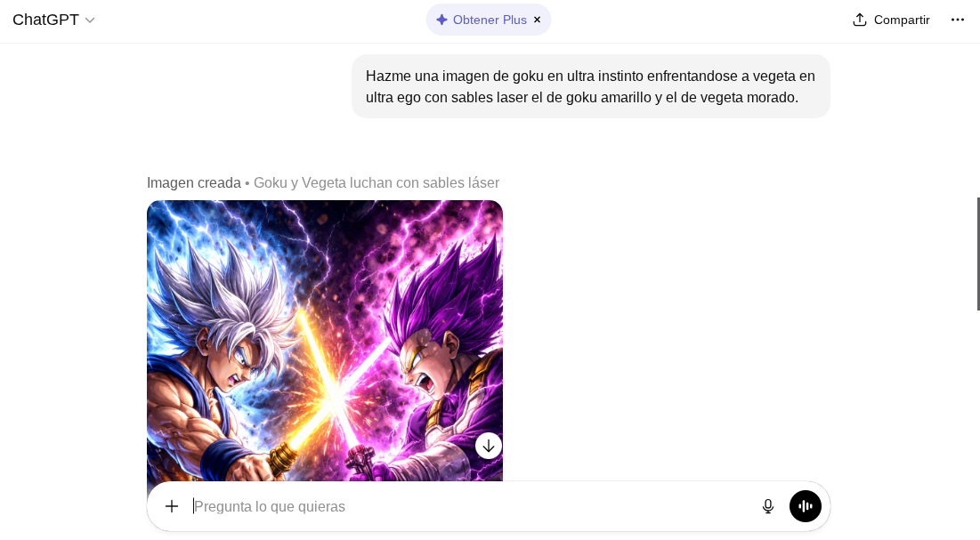Click the Compartir label
Image resolution: width=980 pixels, height=540 pixels.
point(902,20)
